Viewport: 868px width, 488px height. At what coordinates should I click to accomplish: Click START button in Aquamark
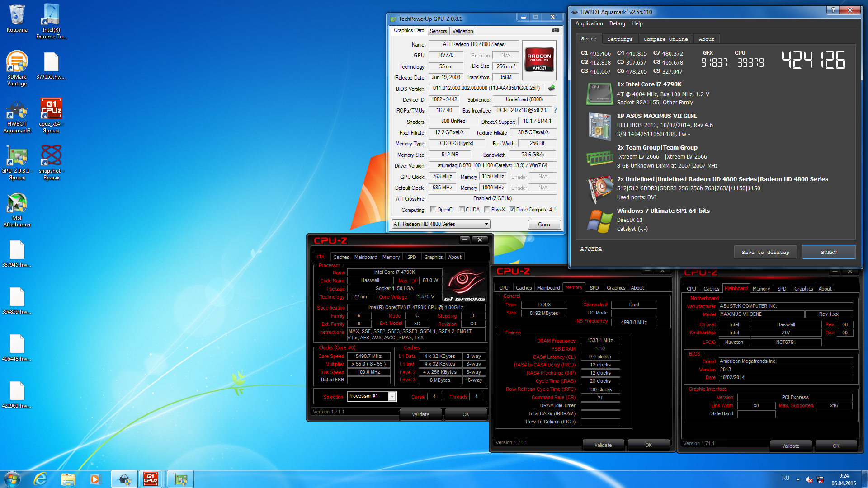(829, 252)
